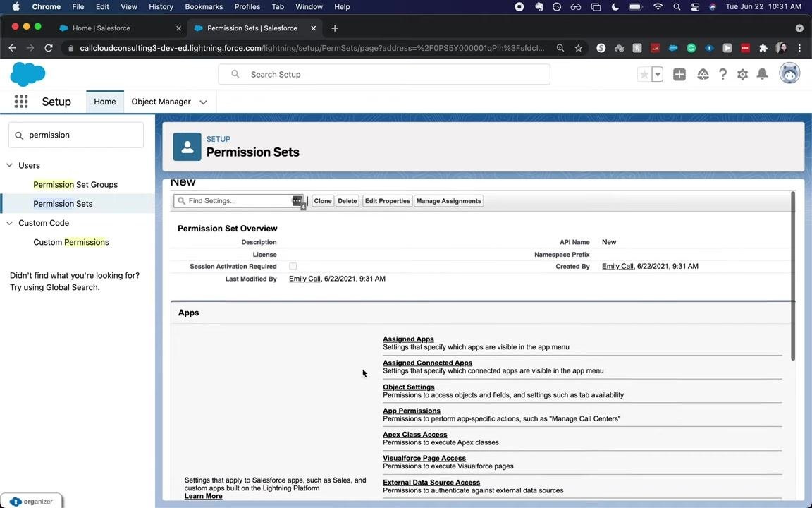Open Object Settings link

(x=409, y=387)
